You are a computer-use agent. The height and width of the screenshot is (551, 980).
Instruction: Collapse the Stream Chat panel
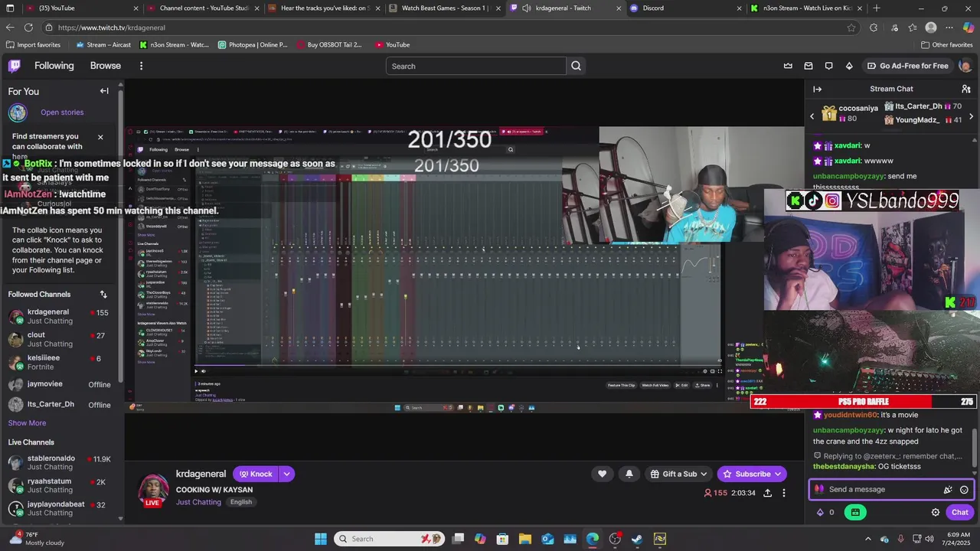(817, 89)
